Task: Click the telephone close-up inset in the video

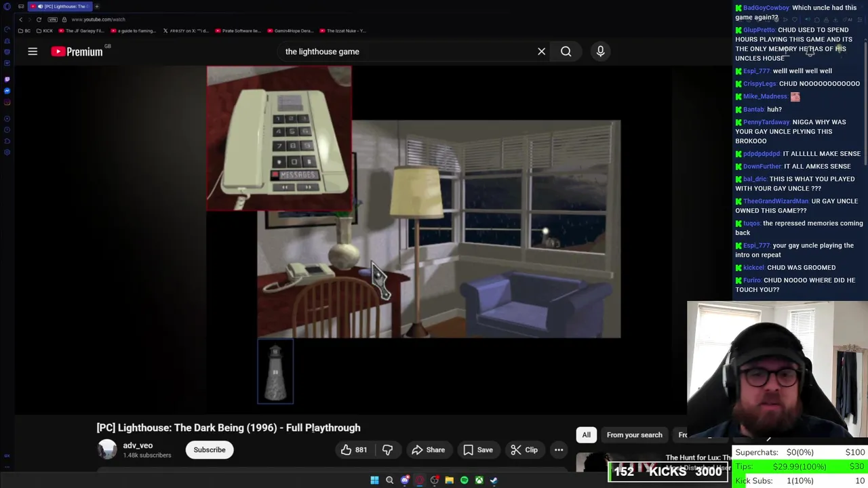Action: click(279, 138)
